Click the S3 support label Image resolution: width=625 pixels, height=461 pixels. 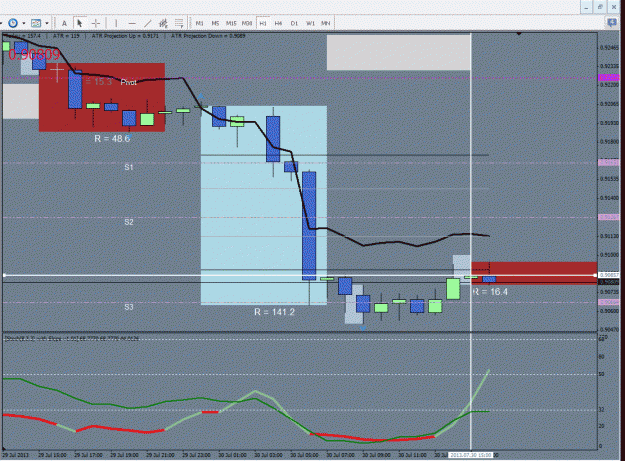click(x=128, y=307)
